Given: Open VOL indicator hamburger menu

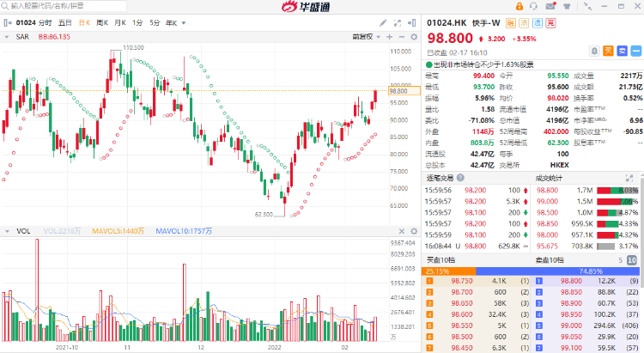Looking at the screenshot, I should coord(8,232).
